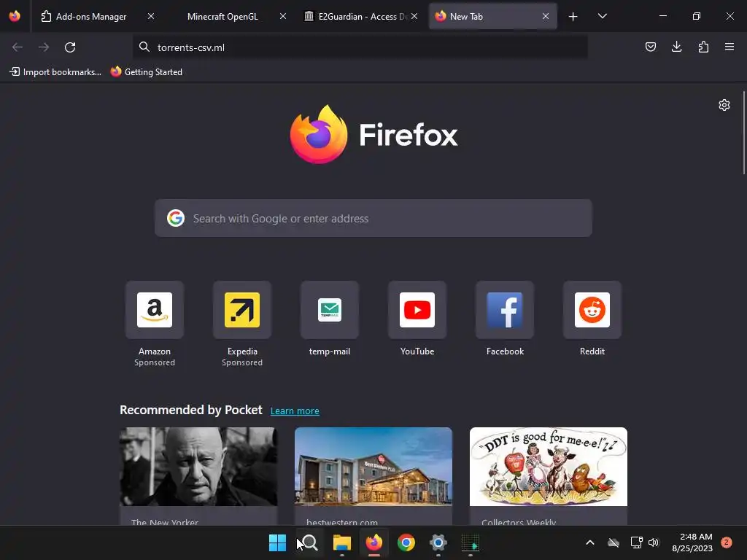This screenshot has width=747, height=560.
Task: Click the Learn more Pocket link
Action: [x=295, y=411]
